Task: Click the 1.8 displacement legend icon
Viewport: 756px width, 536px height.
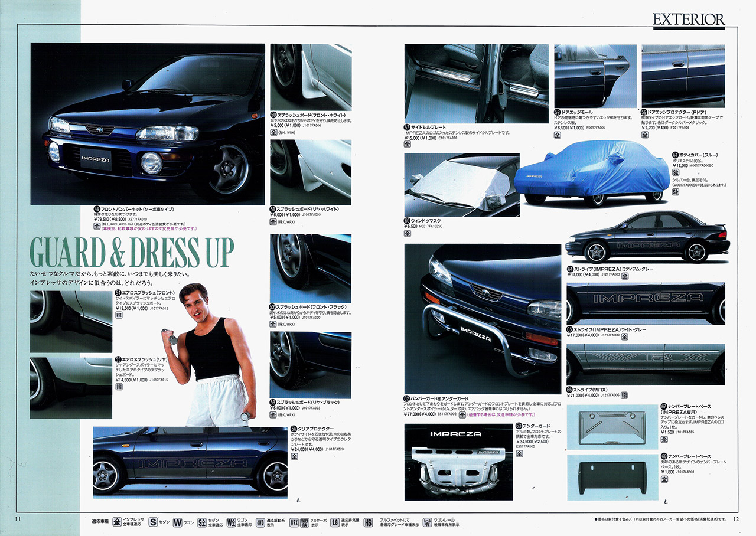Action: click(335, 522)
